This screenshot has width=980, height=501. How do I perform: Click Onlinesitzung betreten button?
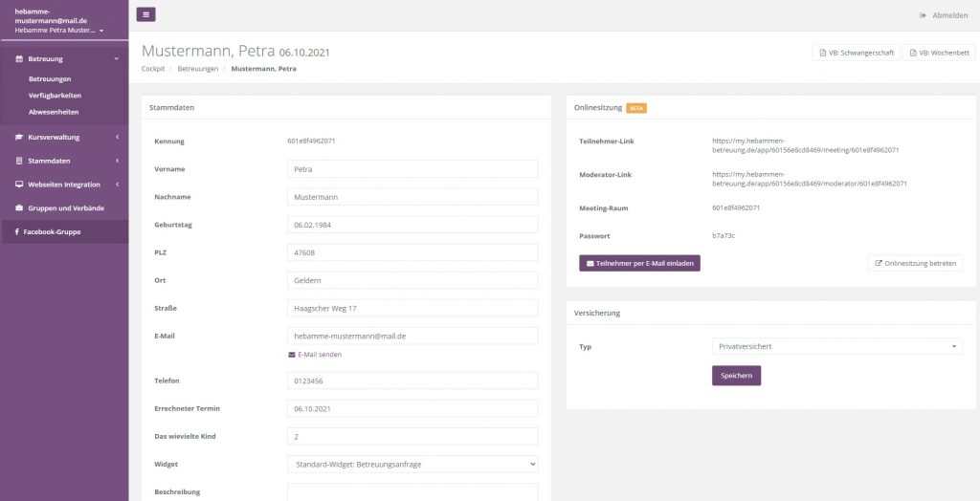915,263
